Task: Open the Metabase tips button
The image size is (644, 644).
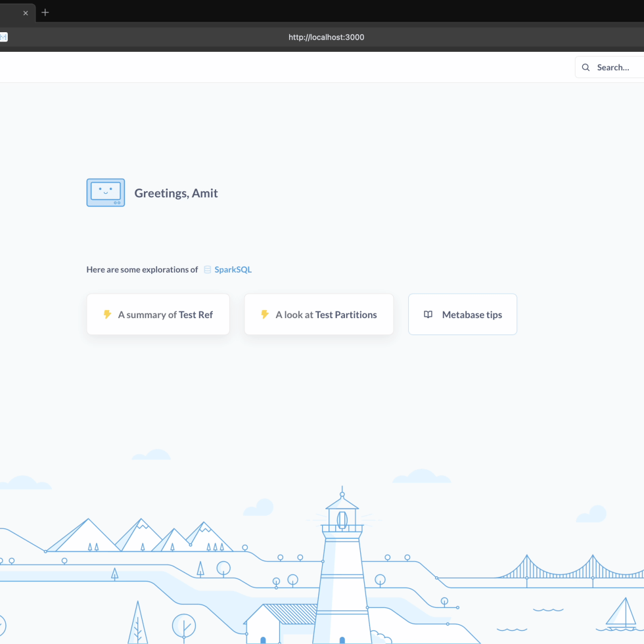Action: tap(463, 315)
